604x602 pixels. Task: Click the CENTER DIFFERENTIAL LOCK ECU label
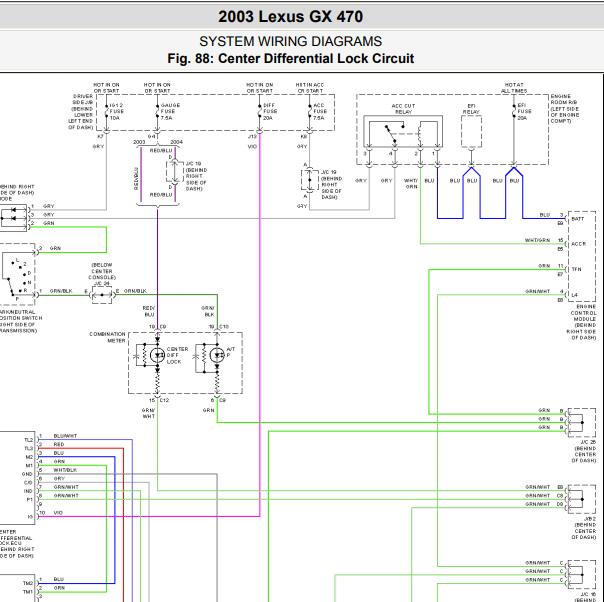point(16,543)
